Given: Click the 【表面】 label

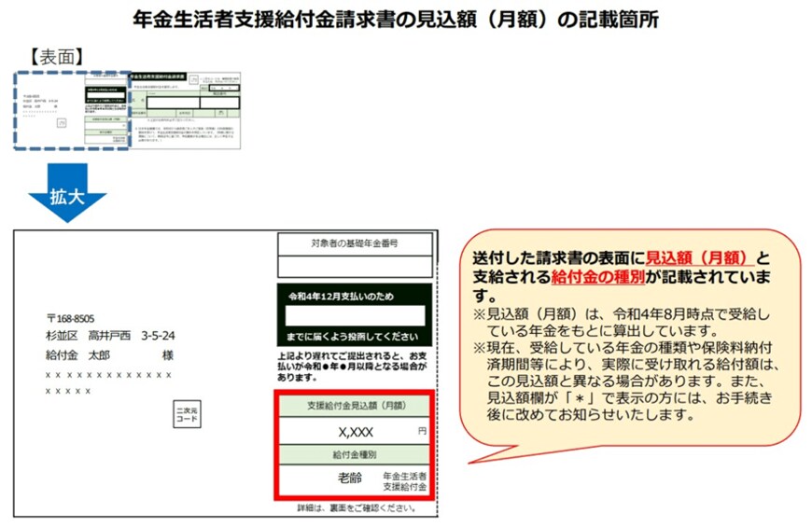Looking at the screenshot, I should (x=60, y=54).
